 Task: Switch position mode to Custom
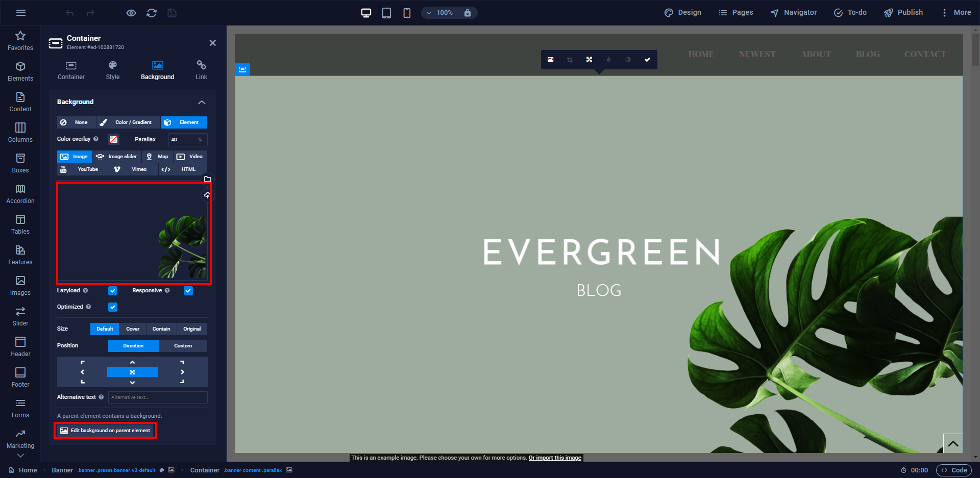[x=183, y=346]
